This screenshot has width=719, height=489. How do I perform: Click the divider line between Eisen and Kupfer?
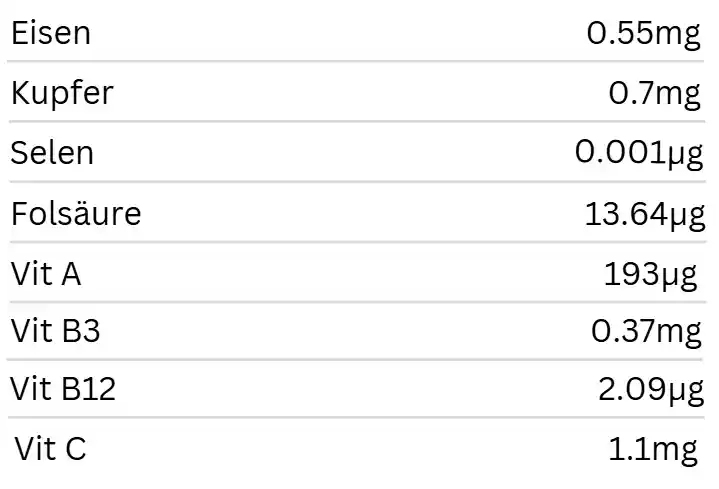[x=359, y=62]
